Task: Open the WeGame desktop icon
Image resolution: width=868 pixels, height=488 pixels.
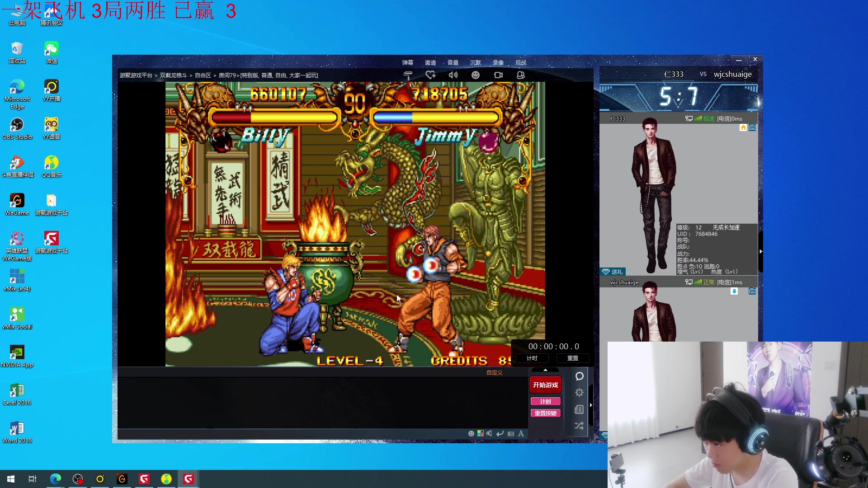Action: point(17,205)
